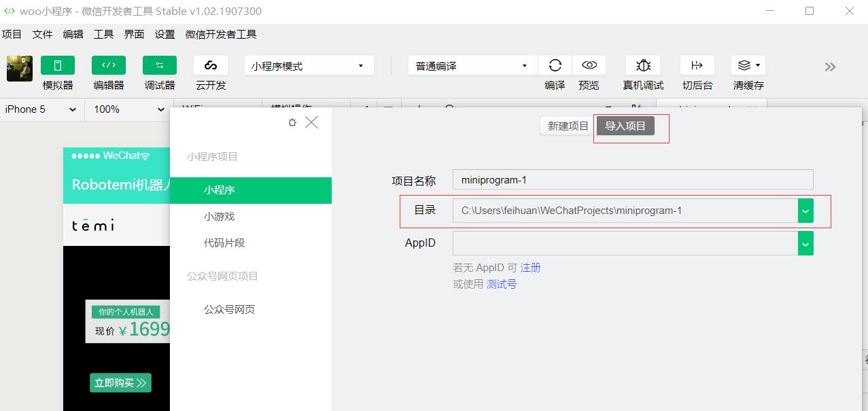The width and height of the screenshot is (868, 411).
Task: Close the project dialog with X
Action: click(x=311, y=122)
